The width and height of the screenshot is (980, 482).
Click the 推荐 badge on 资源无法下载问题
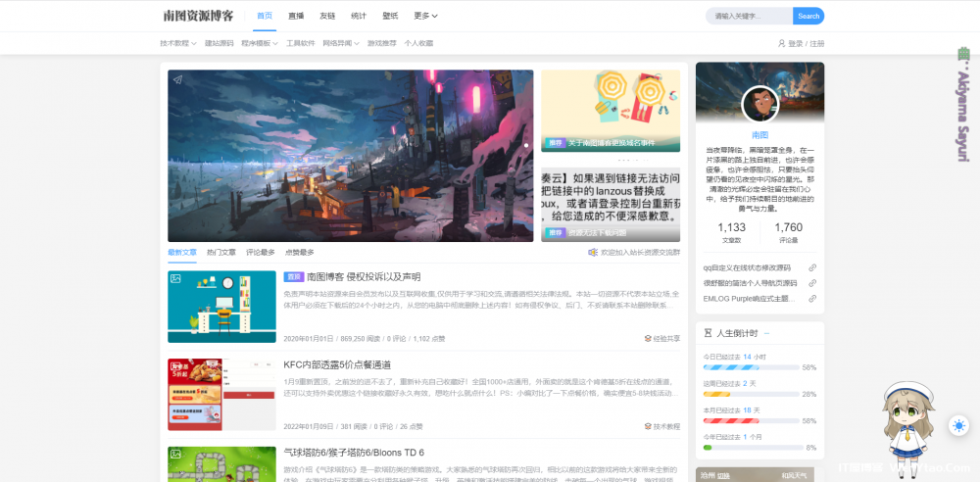coord(555,232)
